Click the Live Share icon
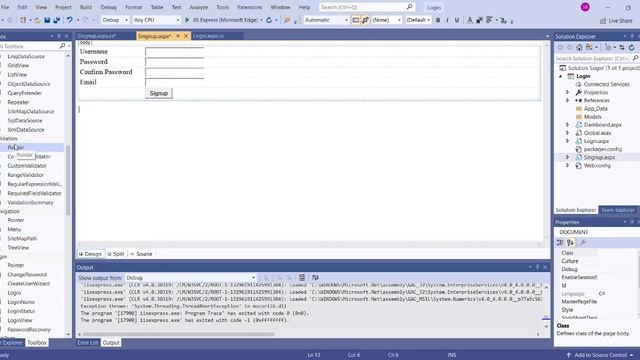The height and width of the screenshot is (360, 640). click(603, 20)
